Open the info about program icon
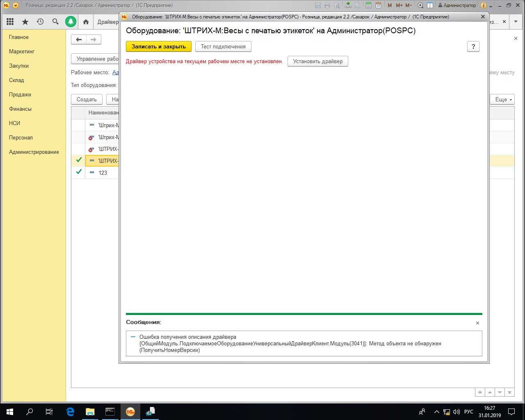Image resolution: width=525 pixels, height=420 pixels. click(483, 5)
